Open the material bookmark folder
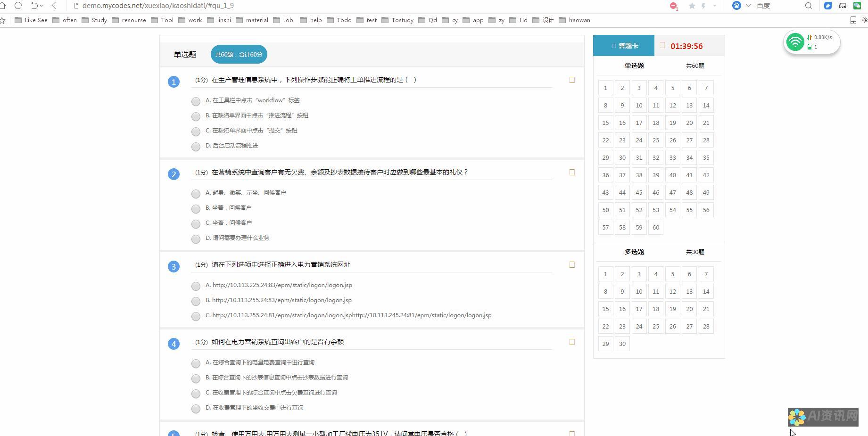The height and width of the screenshot is (436, 868). point(252,20)
